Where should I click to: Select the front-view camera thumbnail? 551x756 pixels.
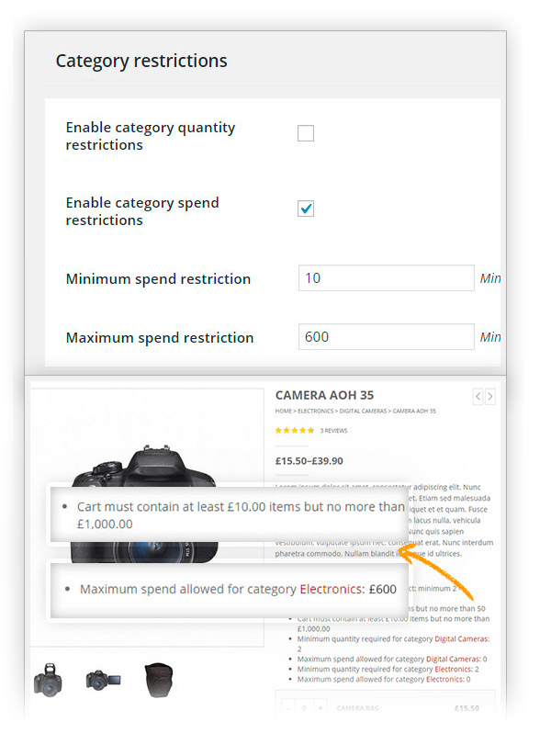pos(49,681)
